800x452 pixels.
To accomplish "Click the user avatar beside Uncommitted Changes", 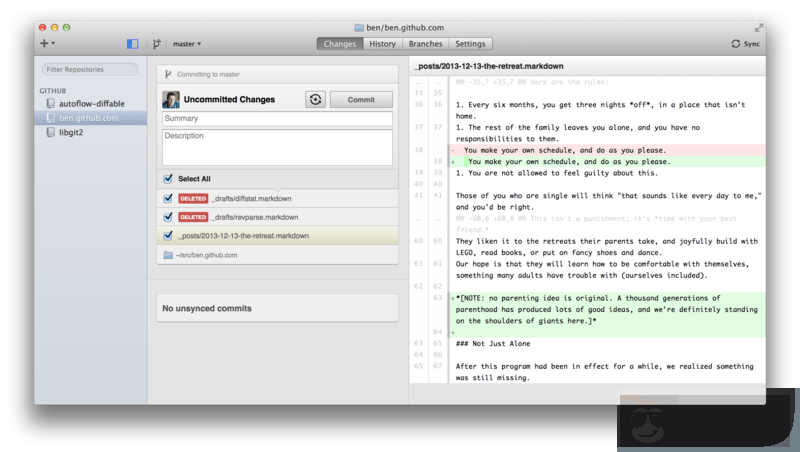I will pyautogui.click(x=170, y=99).
